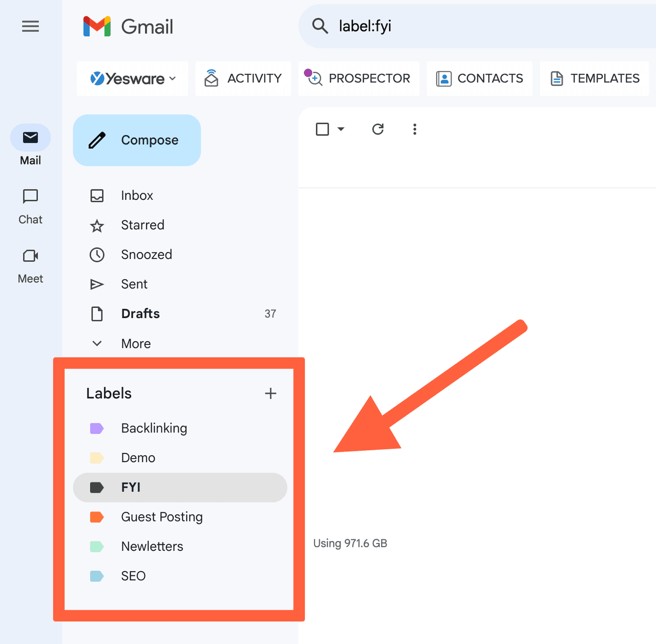Click the plus icon to create label
The width and height of the screenshot is (656, 644).
pyautogui.click(x=271, y=393)
